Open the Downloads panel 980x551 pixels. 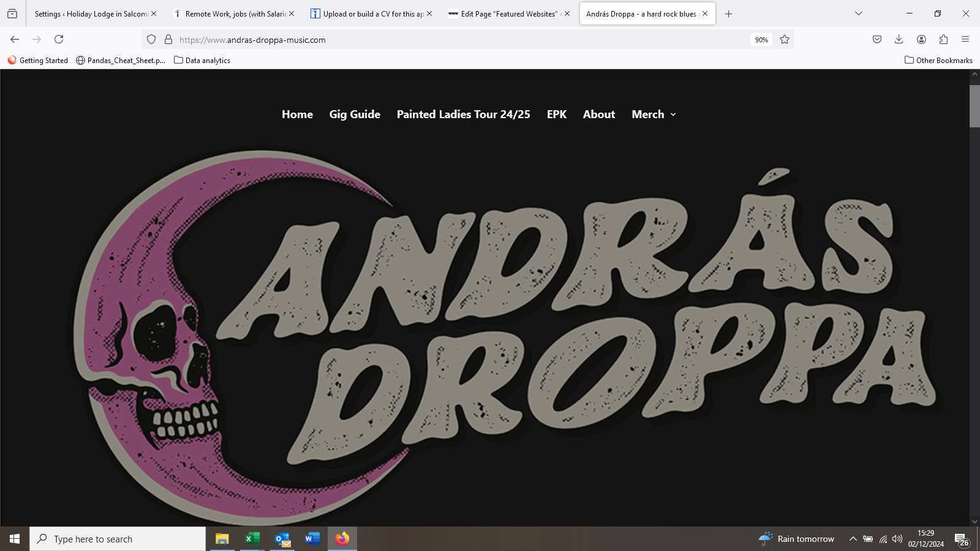click(x=899, y=39)
